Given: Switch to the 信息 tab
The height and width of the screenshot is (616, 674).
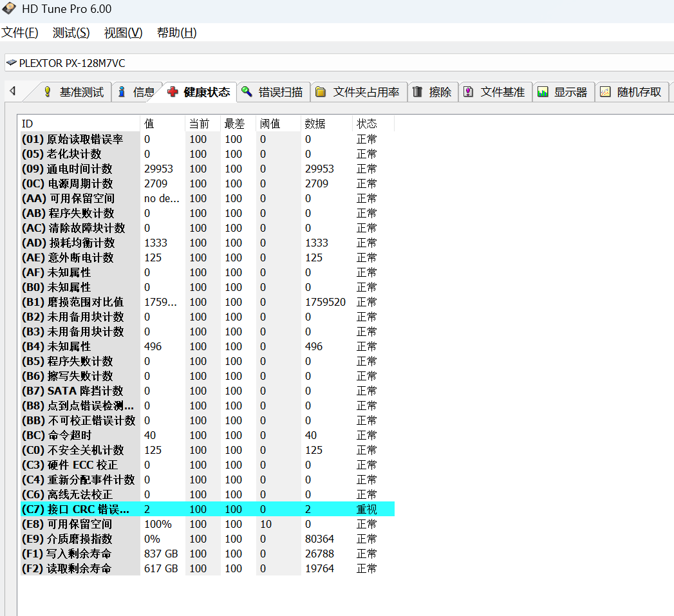Looking at the screenshot, I should point(136,92).
